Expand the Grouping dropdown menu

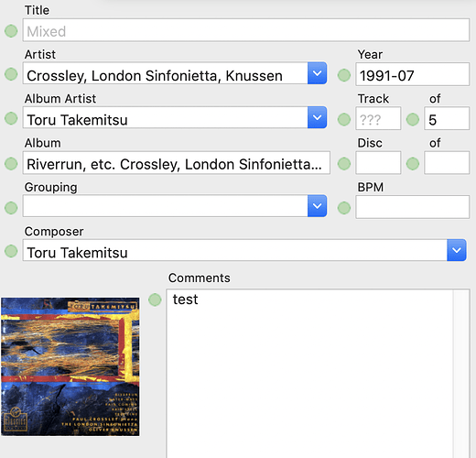pos(317,206)
